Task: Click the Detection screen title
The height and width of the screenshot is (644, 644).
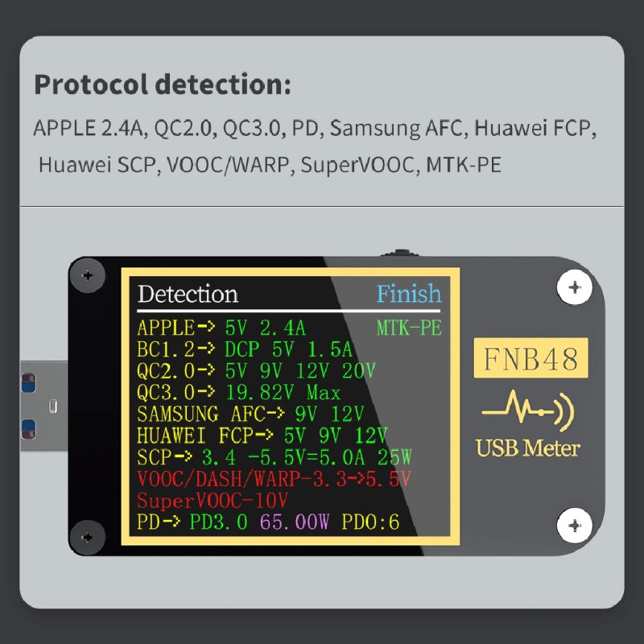Action: click(188, 294)
